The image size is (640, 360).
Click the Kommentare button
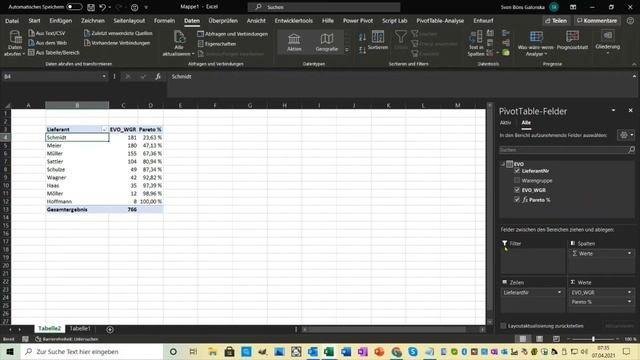click(x=597, y=20)
